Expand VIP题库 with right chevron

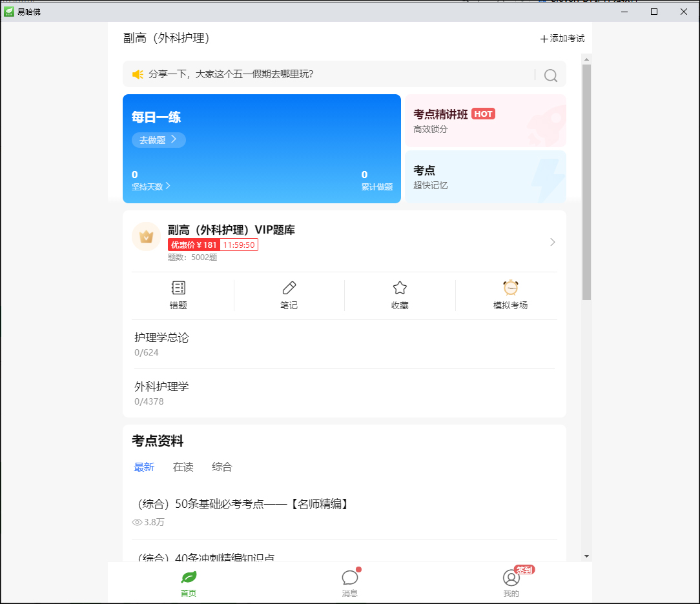coord(552,242)
